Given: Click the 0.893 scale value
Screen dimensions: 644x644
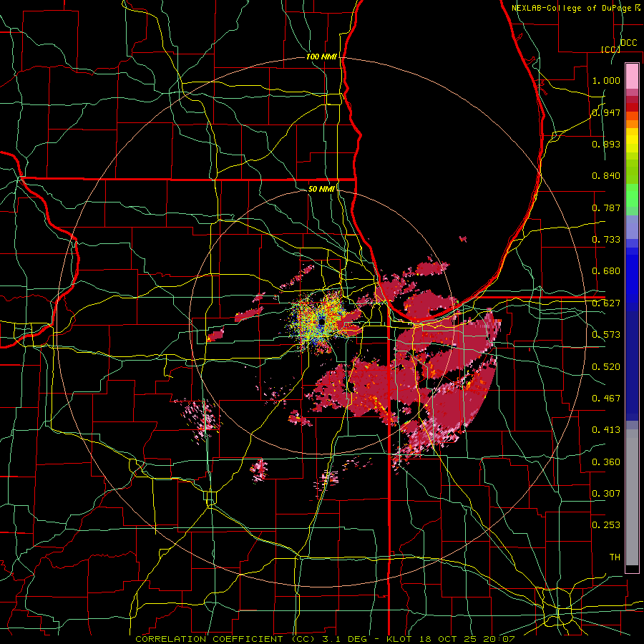Looking at the screenshot, I should point(606,144).
